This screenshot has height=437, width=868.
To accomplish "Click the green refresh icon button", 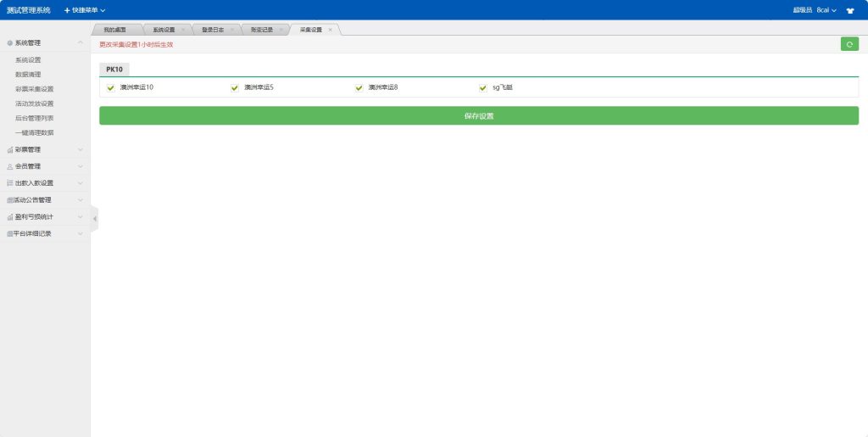I will click(849, 44).
